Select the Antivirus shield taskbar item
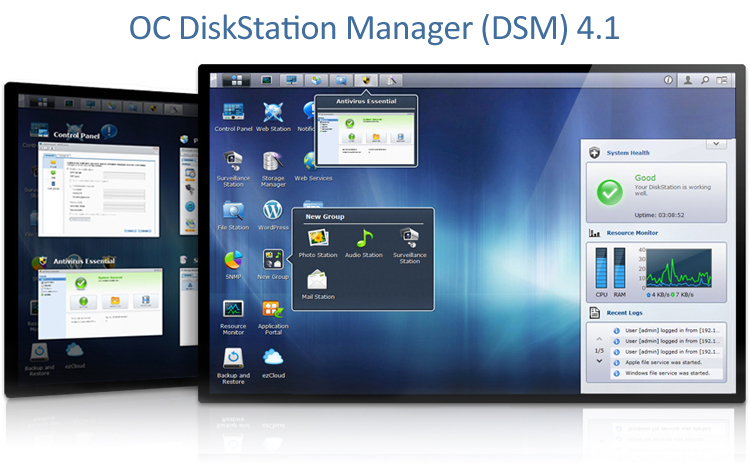 (366, 80)
